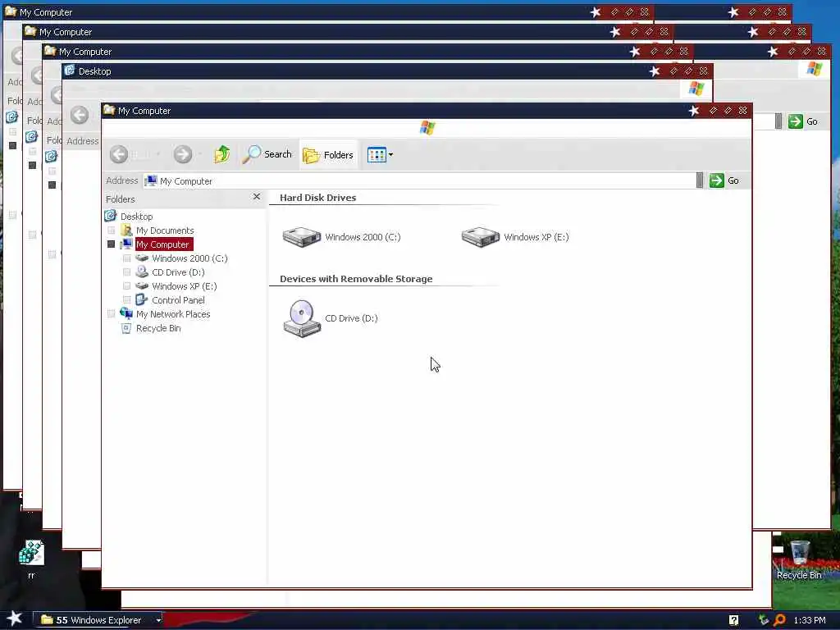The width and height of the screenshot is (840, 630).
Task: Select Windows XP (E:) in the folder tree
Action: 185,286
